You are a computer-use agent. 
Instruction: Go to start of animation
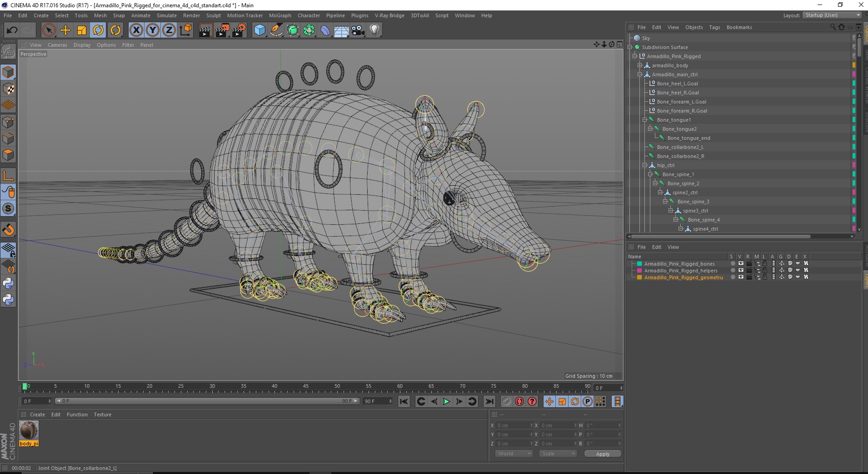pos(404,401)
